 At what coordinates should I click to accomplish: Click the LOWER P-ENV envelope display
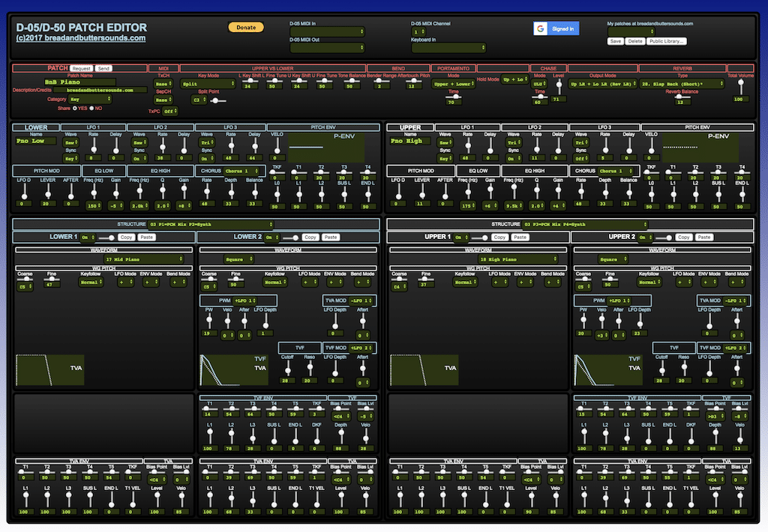tap(326, 147)
